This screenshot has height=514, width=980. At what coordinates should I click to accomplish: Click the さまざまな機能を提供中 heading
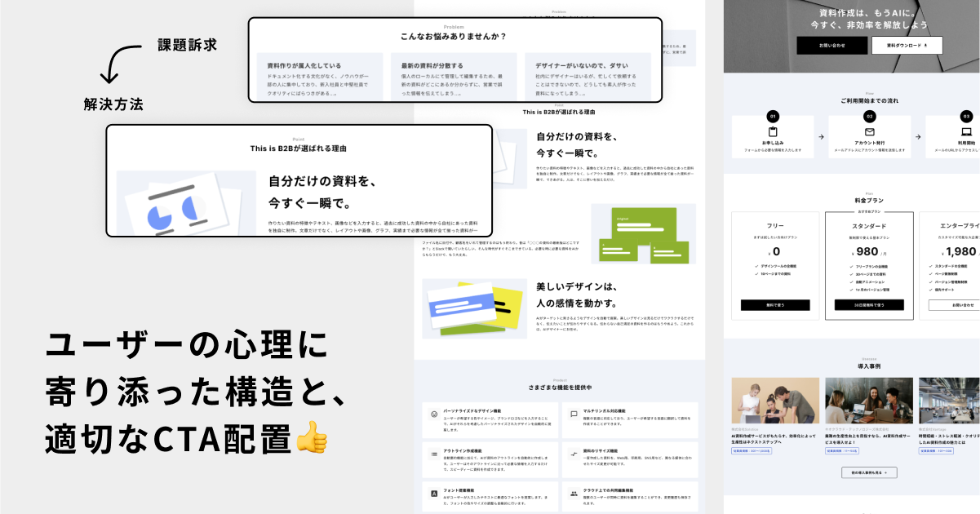coord(560,388)
